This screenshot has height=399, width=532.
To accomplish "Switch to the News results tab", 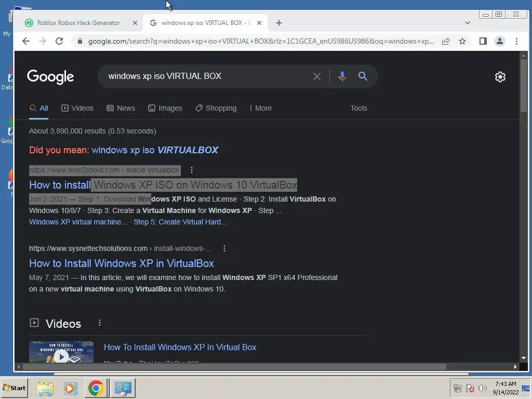I will [x=121, y=108].
